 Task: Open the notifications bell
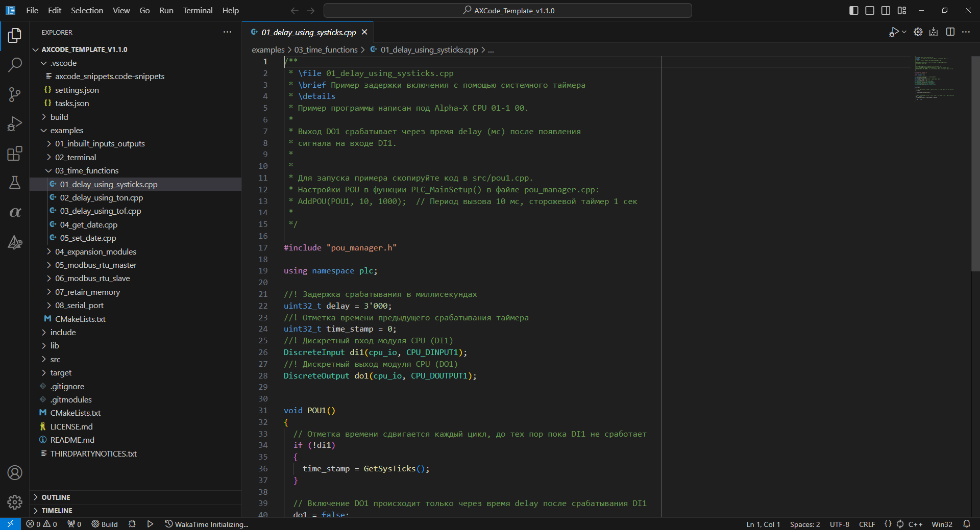(967, 524)
